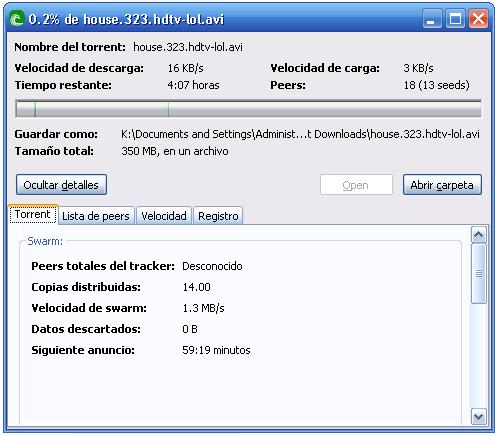Click the details pane scrollbar thumb
Image resolution: width=497 pixels, height=436 pixels.
[479, 274]
